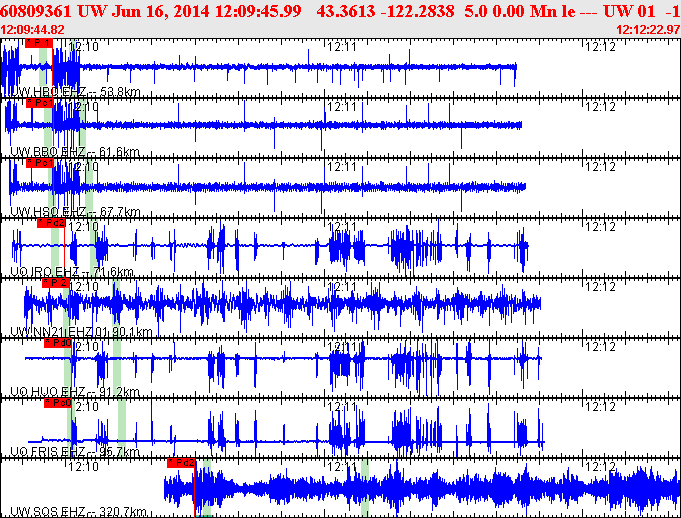Click the Pd0 pick flag on HUO trace
This screenshot has height=518, width=681.
(x=58, y=343)
